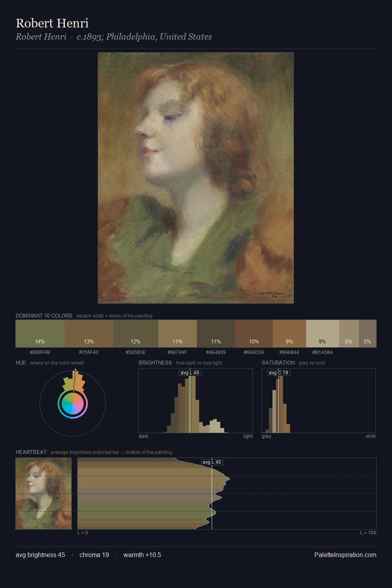Click the HUE section heading
The width and height of the screenshot is (392, 588).
(21, 363)
